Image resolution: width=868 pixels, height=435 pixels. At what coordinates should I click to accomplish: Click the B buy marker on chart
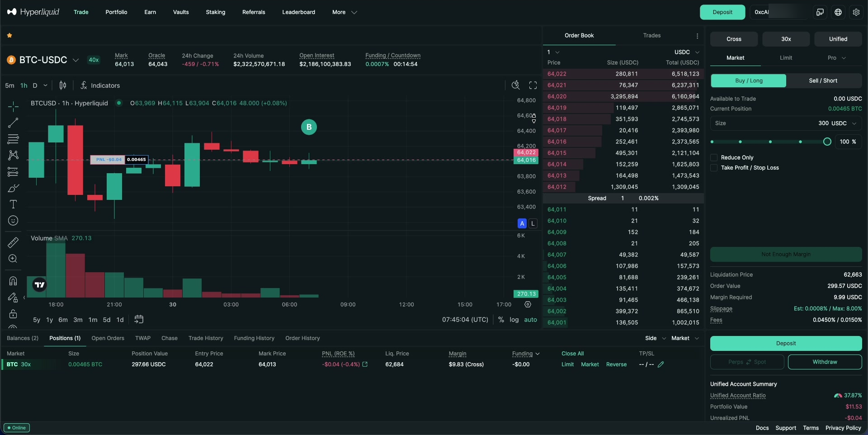[x=309, y=127]
